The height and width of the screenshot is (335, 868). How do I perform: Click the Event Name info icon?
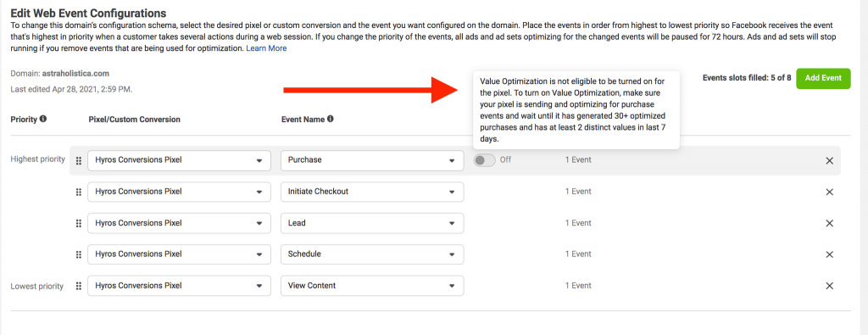[331, 119]
